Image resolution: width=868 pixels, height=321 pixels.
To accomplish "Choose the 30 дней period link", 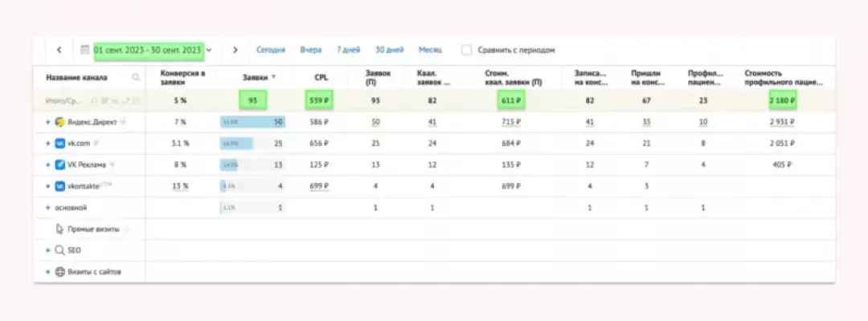I will coord(389,50).
